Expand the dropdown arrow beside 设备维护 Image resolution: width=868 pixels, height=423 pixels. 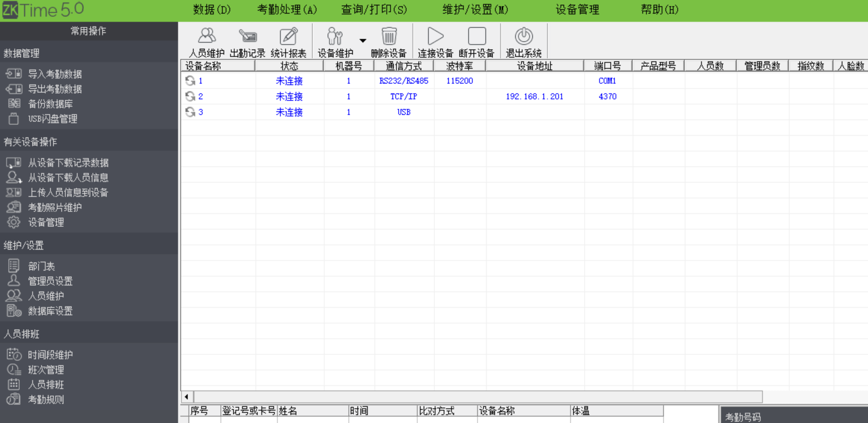tap(363, 41)
